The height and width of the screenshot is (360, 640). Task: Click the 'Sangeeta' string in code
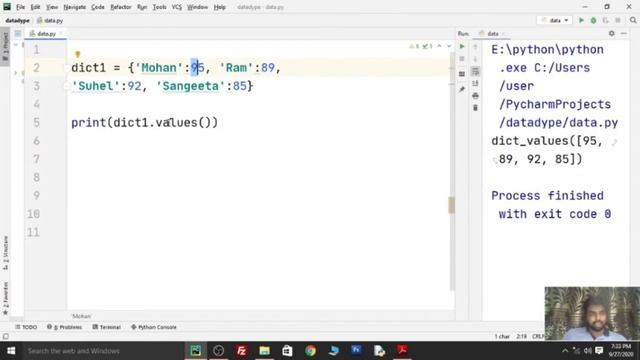pyautogui.click(x=191, y=86)
